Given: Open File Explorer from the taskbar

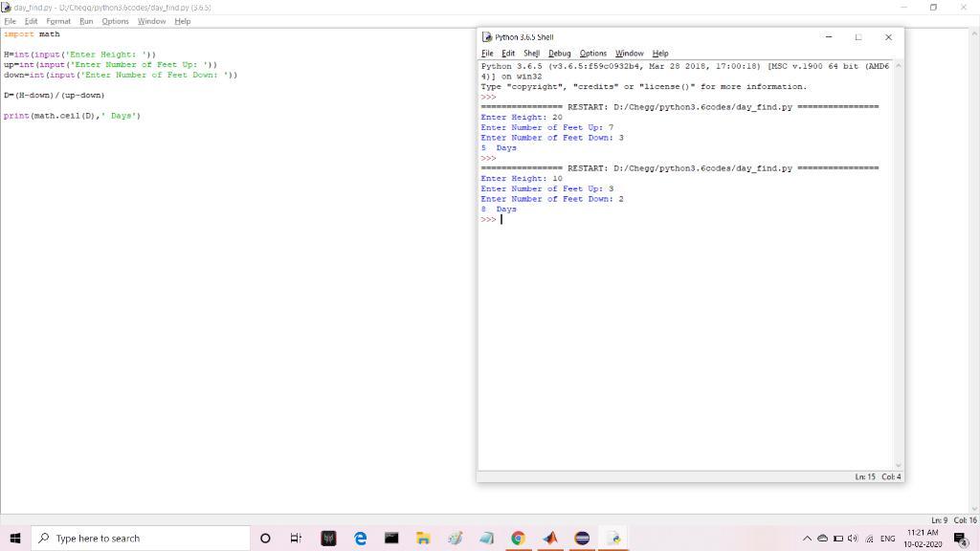Looking at the screenshot, I should pos(423,539).
